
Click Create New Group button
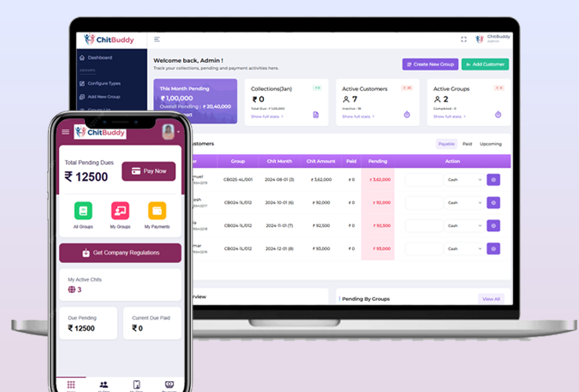coord(431,64)
